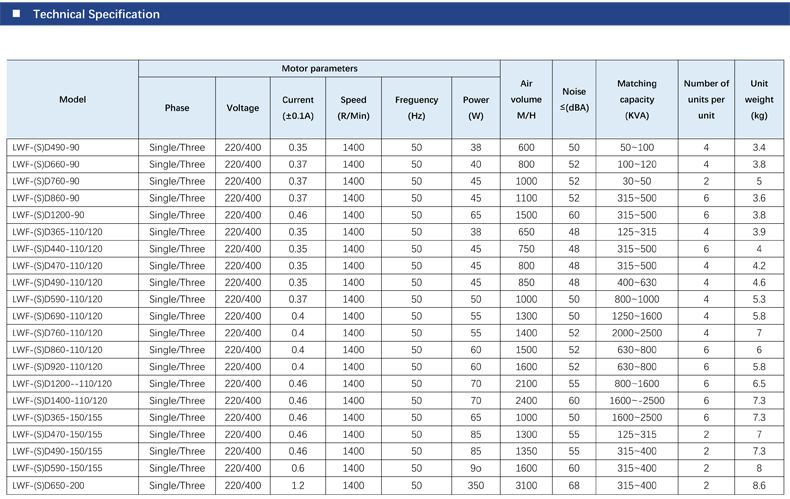Click the 2000~2500 matching capacity cell

pyautogui.click(x=637, y=333)
